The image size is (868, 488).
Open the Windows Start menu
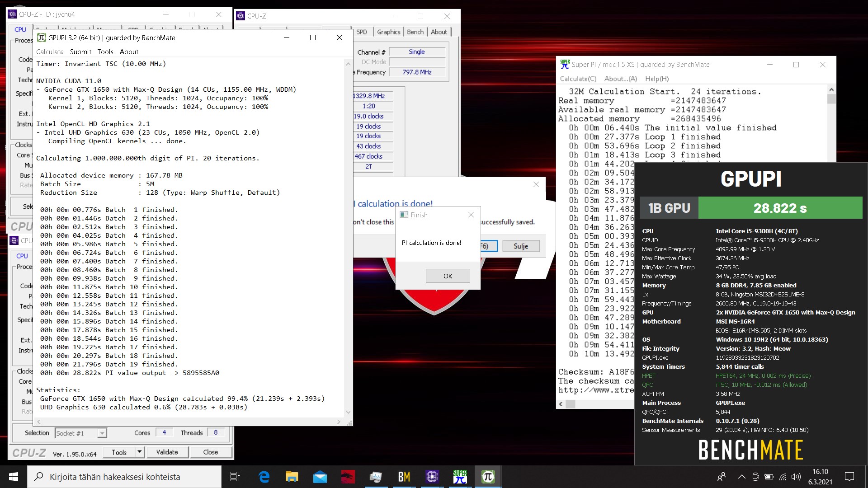(14, 477)
